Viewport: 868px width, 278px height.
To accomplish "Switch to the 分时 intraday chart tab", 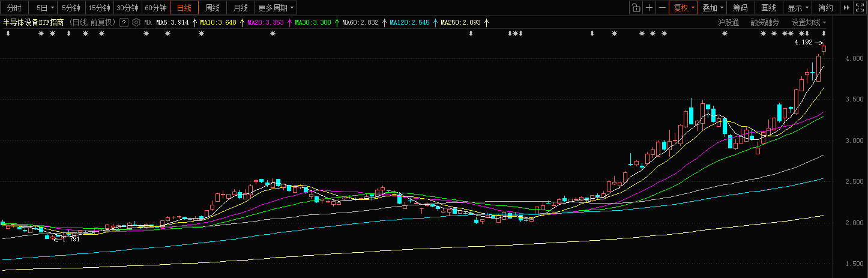I will coord(14,8).
